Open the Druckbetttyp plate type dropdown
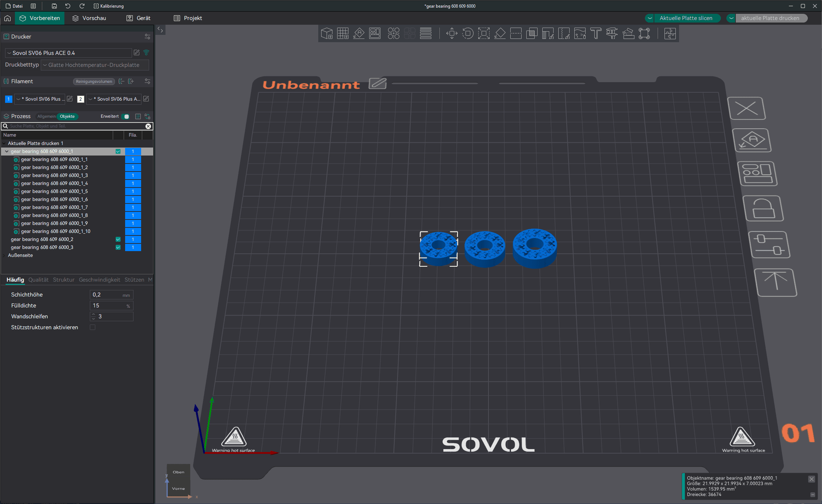Image resolution: width=822 pixels, height=504 pixels. [x=95, y=65]
